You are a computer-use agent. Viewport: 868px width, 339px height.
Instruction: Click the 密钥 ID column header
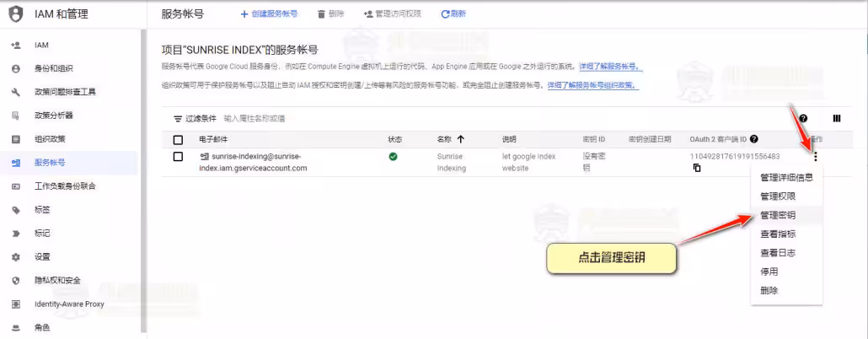click(x=594, y=140)
